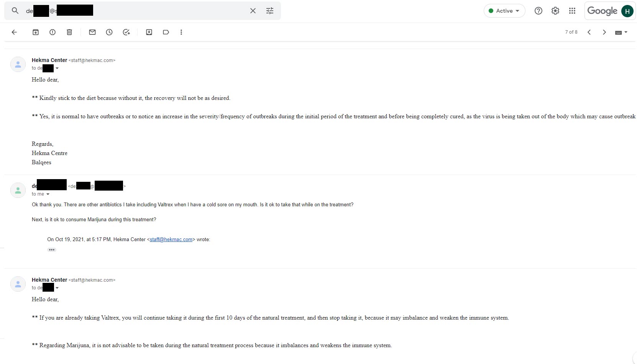Show trimmed quoted content ellipsis
Image resolution: width=637 pixels, height=364 pixels.
click(52, 250)
